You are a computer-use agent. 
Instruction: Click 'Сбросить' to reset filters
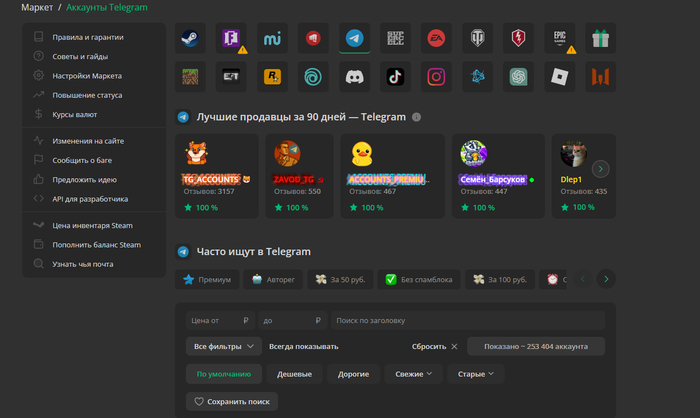(x=434, y=346)
